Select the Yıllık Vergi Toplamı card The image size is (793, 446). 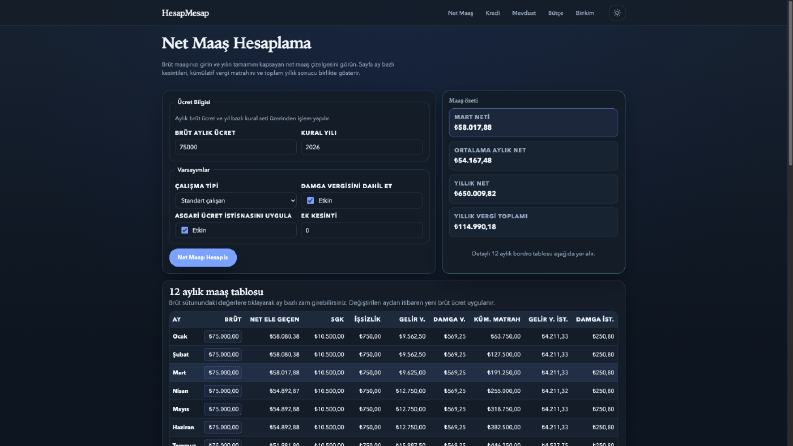533,221
